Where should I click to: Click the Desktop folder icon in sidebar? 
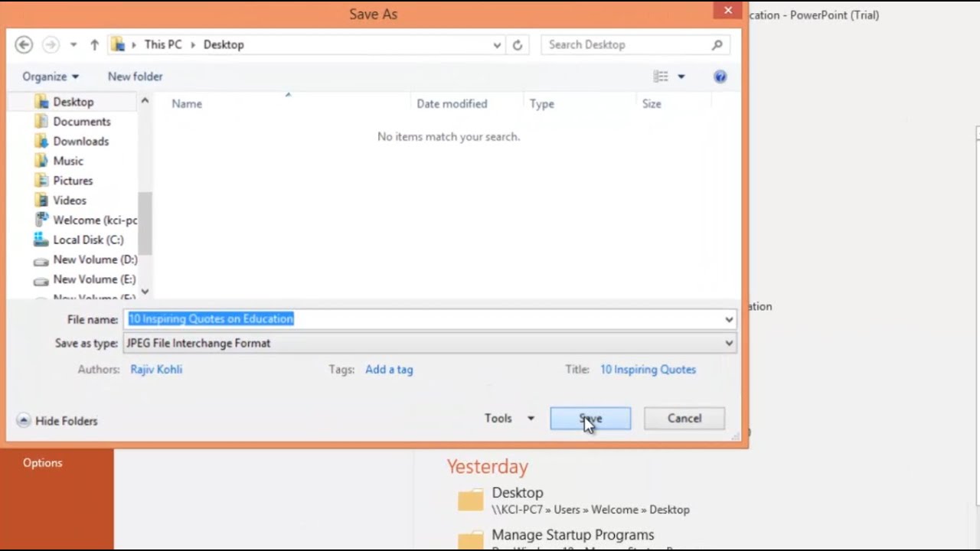[x=42, y=102]
